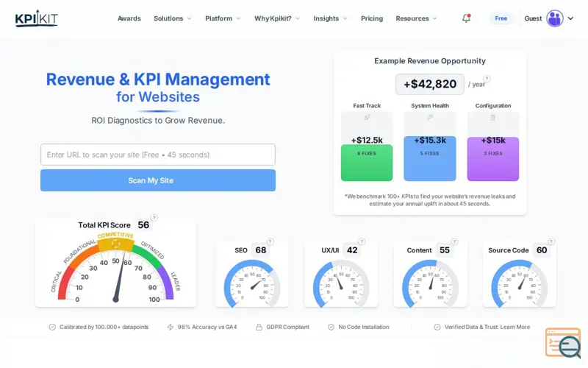
Task: Click the Total KPI Score value 56
Action: (143, 225)
